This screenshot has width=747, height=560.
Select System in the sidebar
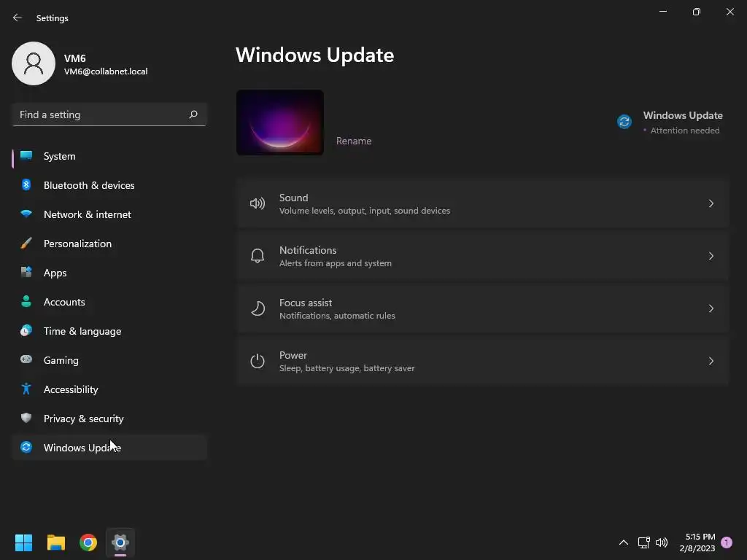109,156
